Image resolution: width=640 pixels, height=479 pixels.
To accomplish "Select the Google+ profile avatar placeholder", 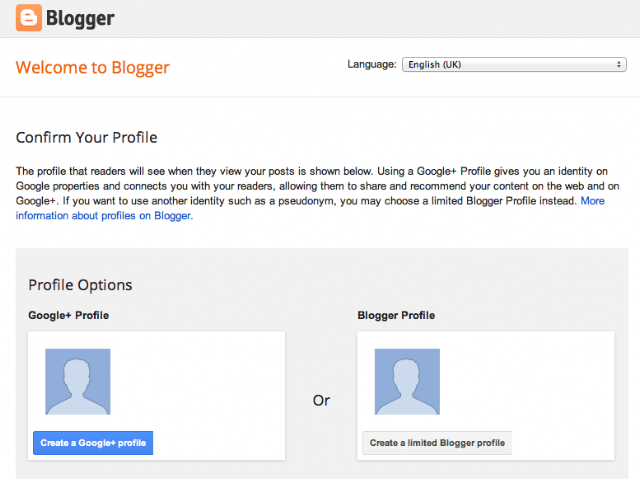I will (78, 381).
